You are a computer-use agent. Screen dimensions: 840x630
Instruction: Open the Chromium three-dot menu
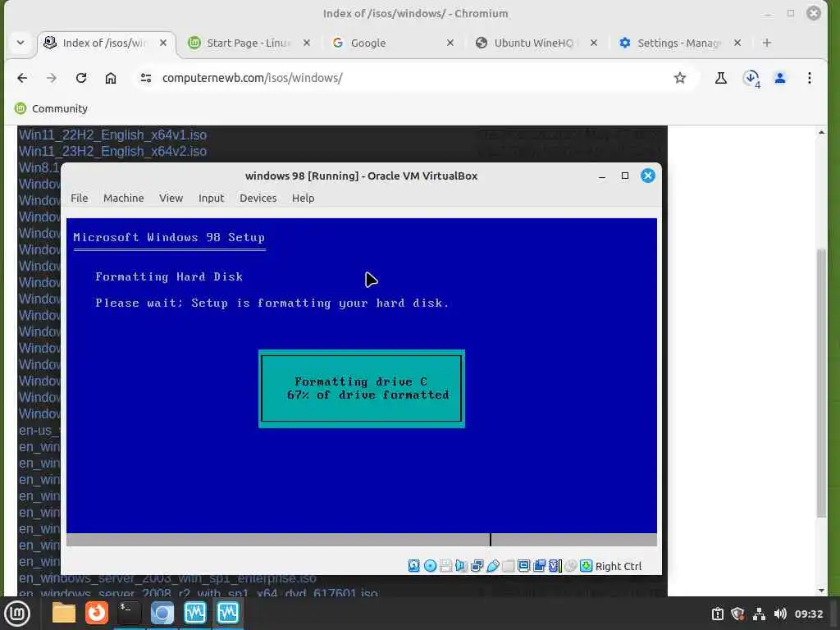click(810, 78)
